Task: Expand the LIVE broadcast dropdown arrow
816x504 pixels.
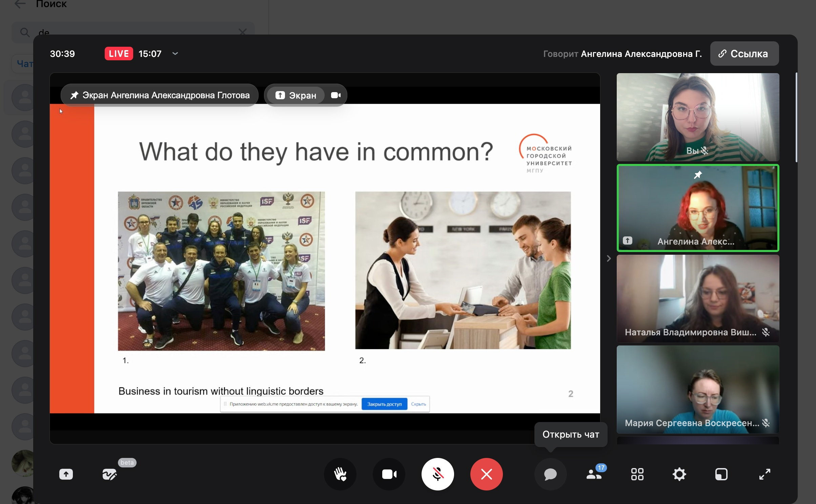Action: [x=175, y=54]
